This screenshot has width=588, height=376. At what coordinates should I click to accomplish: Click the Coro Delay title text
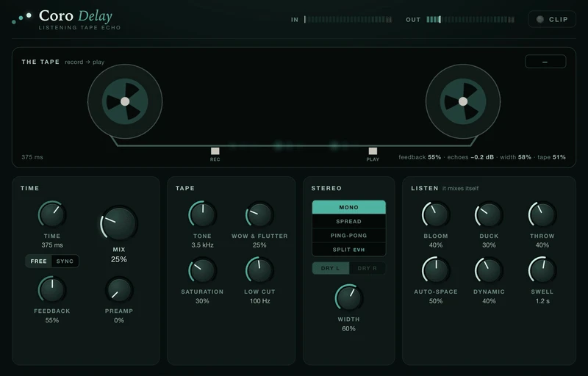[x=76, y=15]
